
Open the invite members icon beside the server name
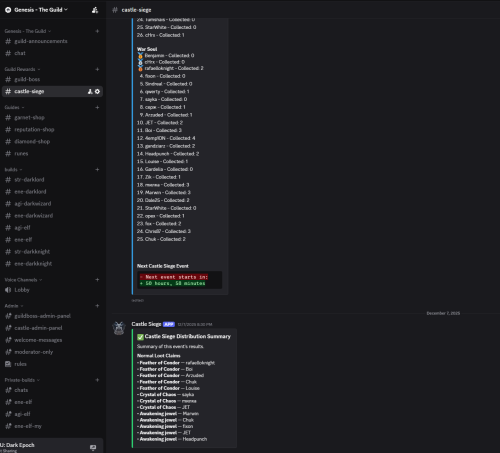pyautogui.click(x=95, y=10)
